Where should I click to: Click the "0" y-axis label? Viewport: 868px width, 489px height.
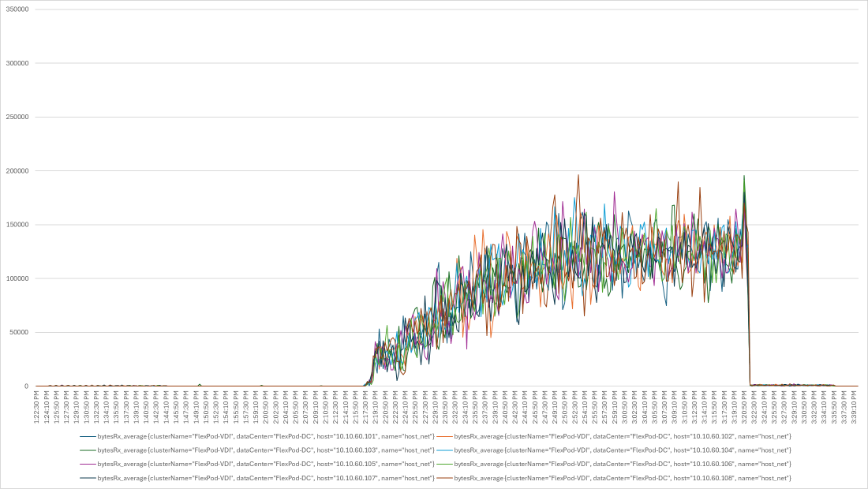[x=27, y=386]
